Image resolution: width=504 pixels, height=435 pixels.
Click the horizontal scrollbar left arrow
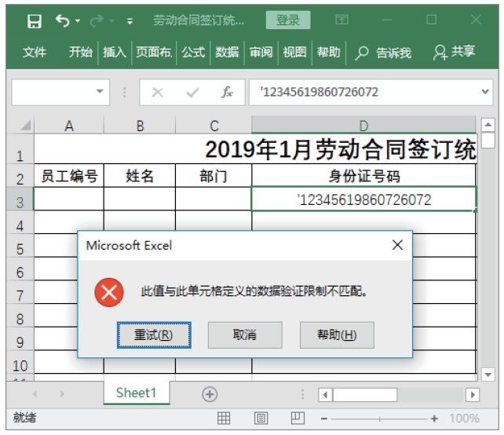[325, 394]
